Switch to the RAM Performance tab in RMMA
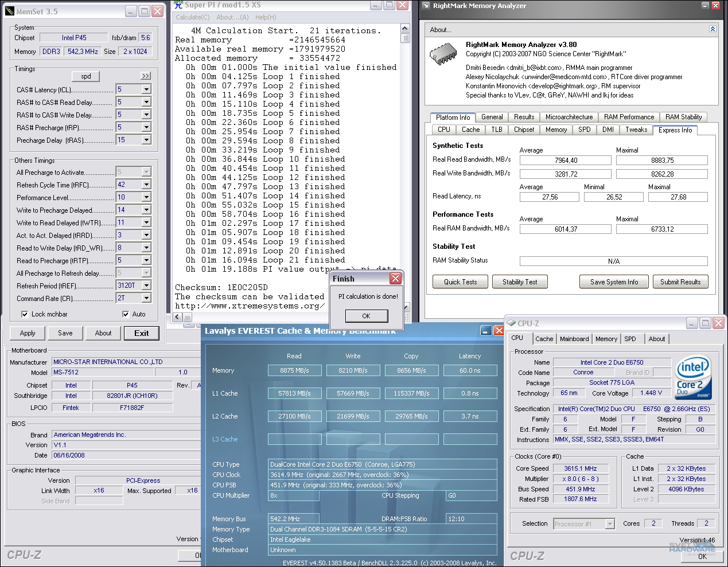 pyautogui.click(x=628, y=116)
